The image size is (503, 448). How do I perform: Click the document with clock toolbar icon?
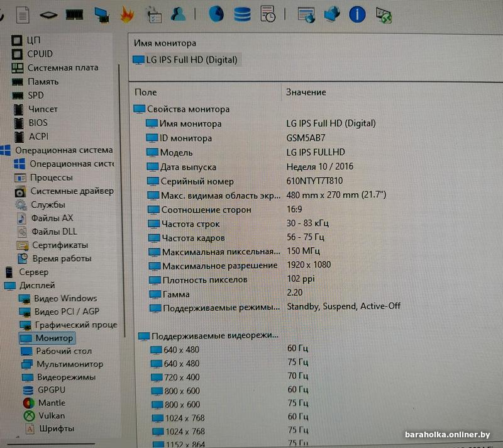click(268, 14)
